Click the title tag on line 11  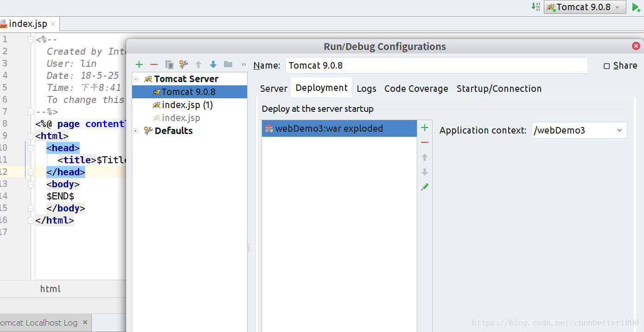pyautogui.click(x=77, y=160)
